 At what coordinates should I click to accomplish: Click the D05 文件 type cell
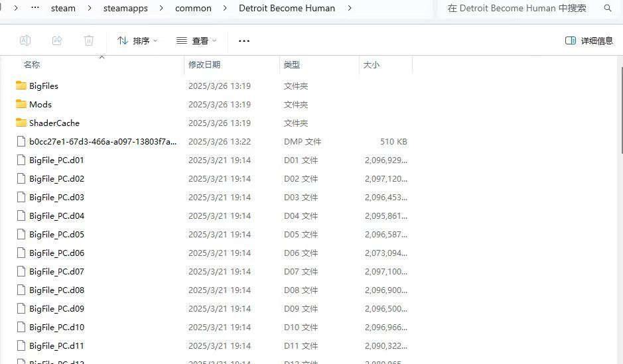click(x=301, y=235)
